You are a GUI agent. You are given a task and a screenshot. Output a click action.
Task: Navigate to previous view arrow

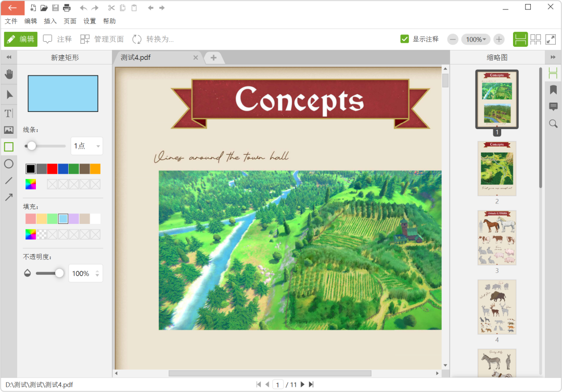click(150, 7)
